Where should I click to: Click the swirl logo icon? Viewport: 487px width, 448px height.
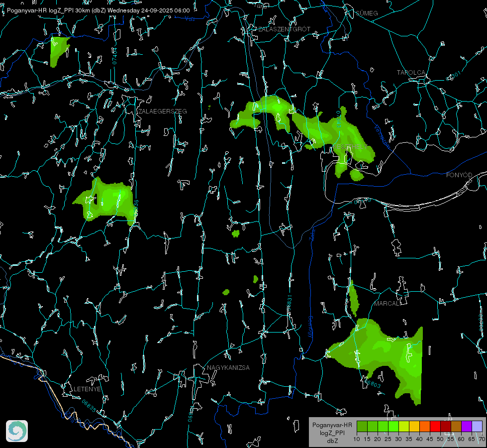[x=17, y=431]
